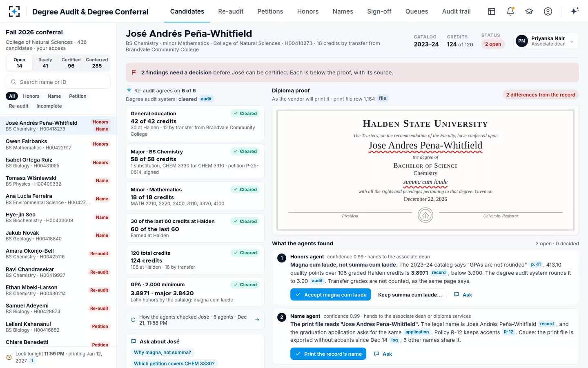Viewport: 588px width, 368px height.
Task: Select the Honors filter chip
Action: coord(31,96)
